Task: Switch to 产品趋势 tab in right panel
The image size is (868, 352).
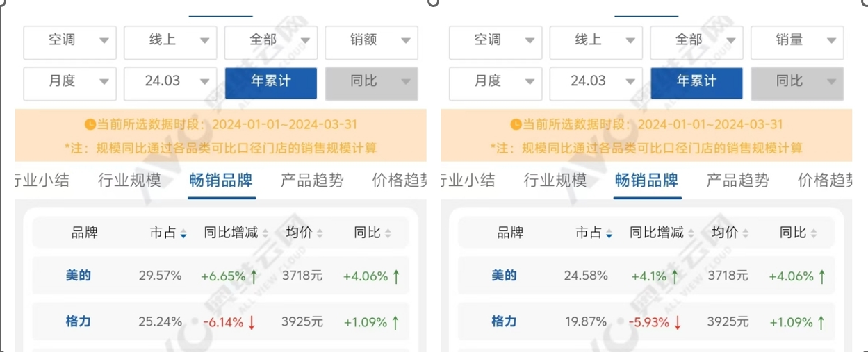Action: pyautogui.click(x=738, y=181)
